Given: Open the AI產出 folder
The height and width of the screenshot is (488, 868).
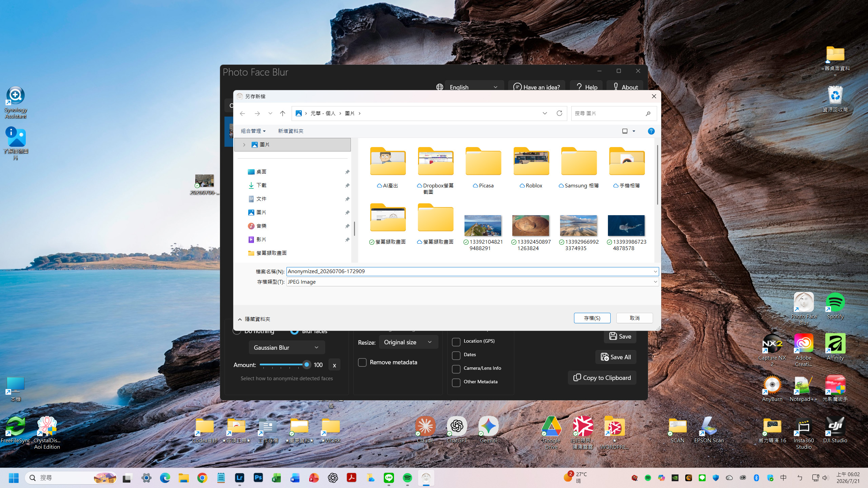Looking at the screenshot, I should (388, 168).
